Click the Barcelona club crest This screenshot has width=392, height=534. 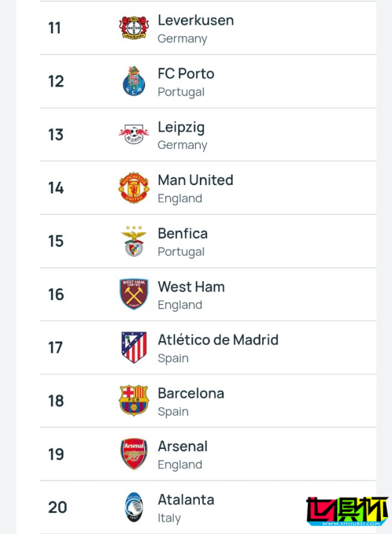[134, 401]
